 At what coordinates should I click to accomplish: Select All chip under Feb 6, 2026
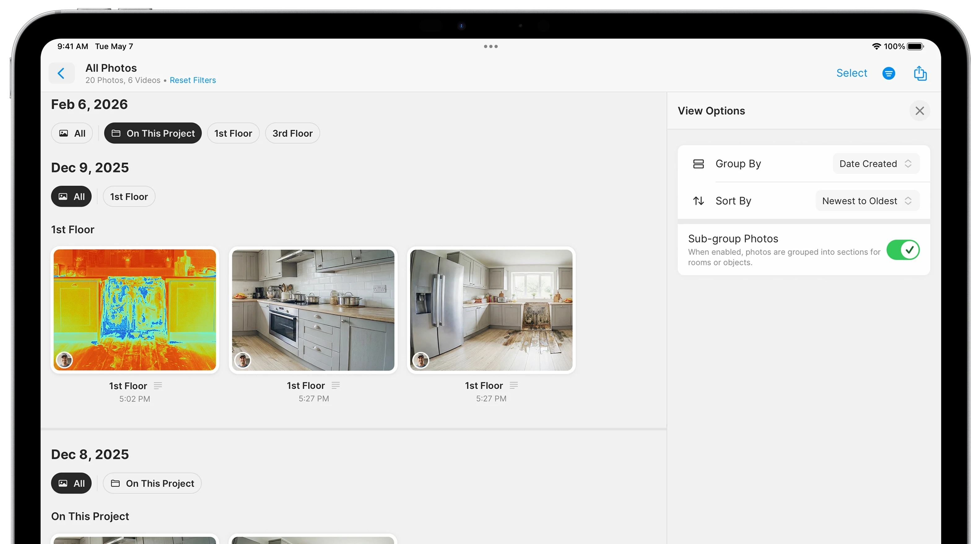72,133
